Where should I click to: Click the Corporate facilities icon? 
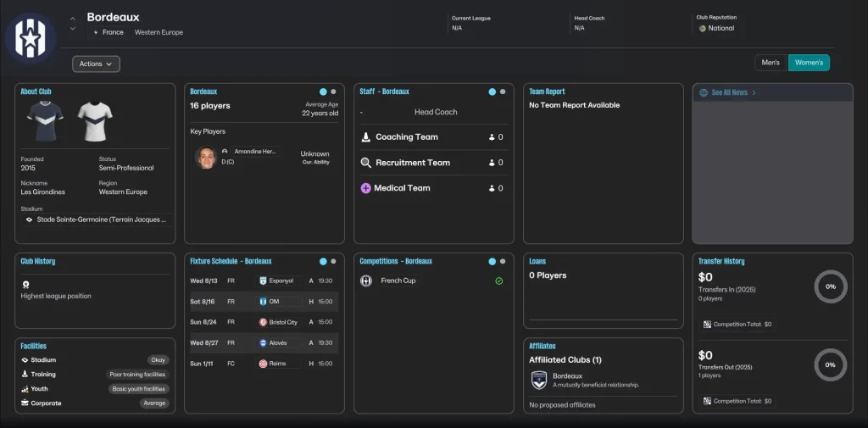[25, 403]
